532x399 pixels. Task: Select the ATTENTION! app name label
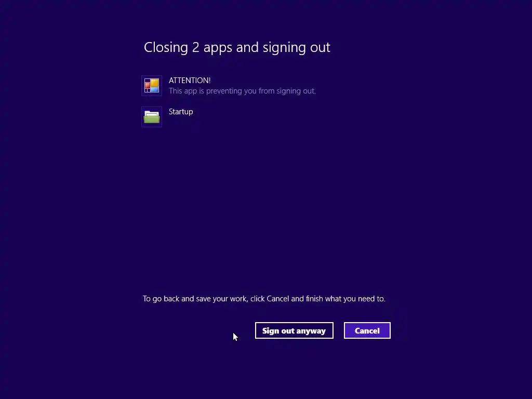click(190, 81)
